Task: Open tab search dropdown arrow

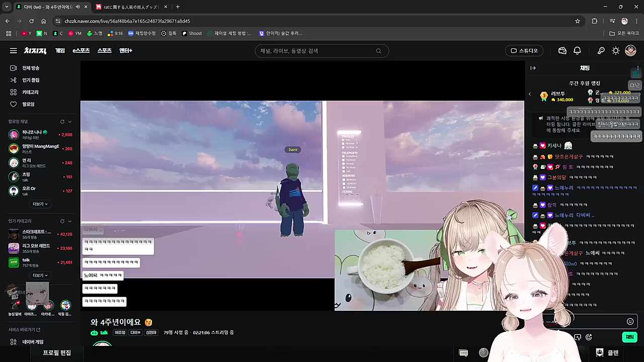Action: click(7, 7)
